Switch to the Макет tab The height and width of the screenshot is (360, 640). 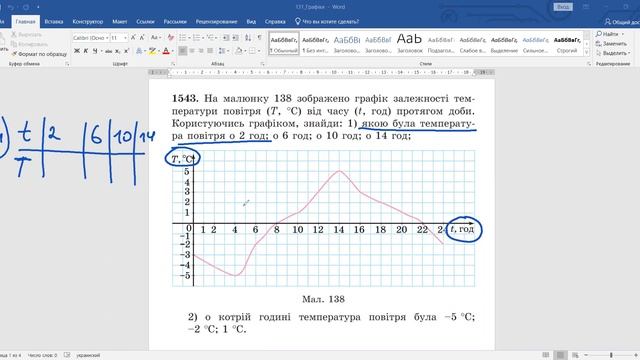(x=120, y=22)
